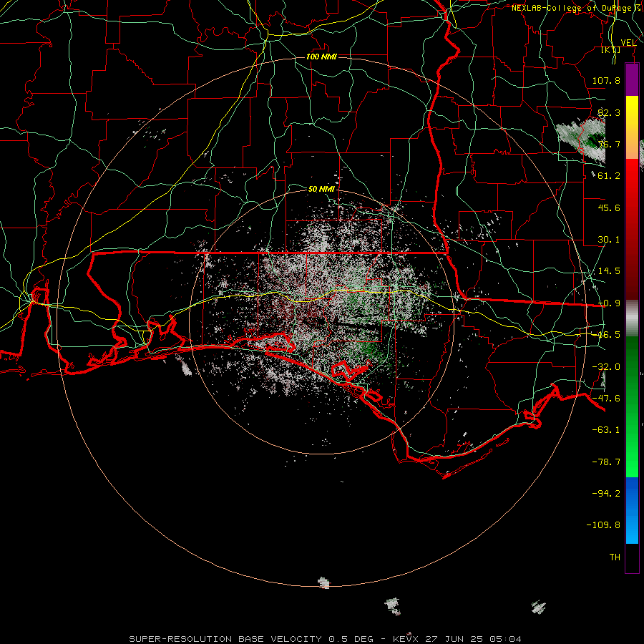This screenshot has height=644, width=644.
Task: Pick the purple segment of the color bar
Action: (632, 79)
